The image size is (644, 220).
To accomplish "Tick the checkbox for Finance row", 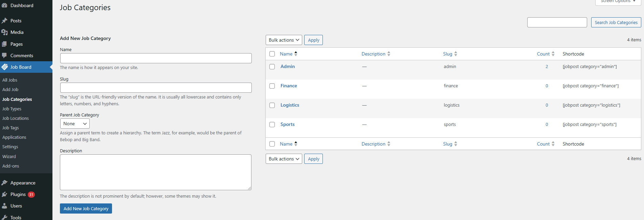I will 272,86.
